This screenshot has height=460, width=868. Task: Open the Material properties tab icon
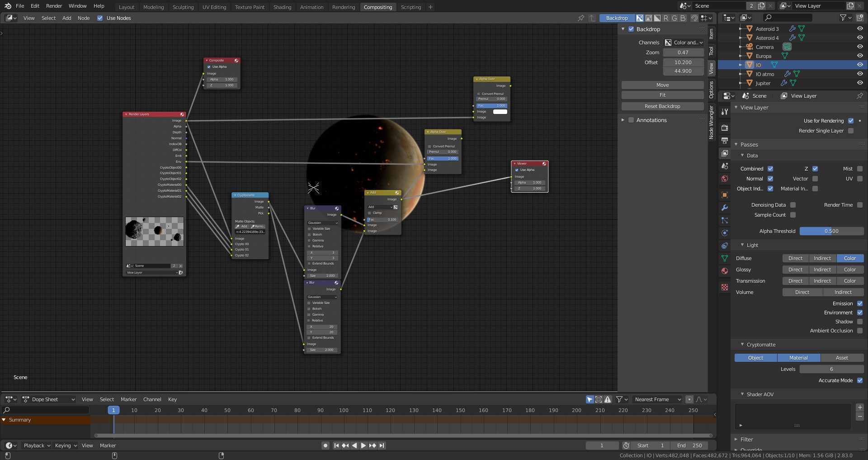click(725, 271)
